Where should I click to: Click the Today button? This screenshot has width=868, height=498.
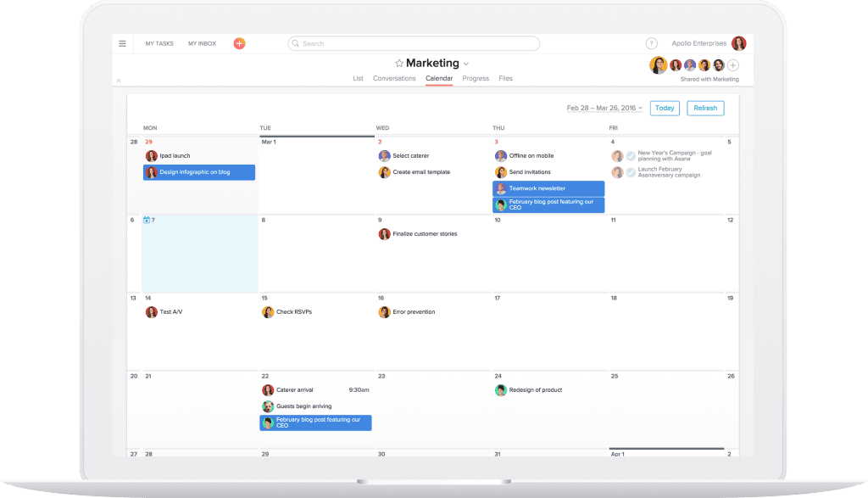click(665, 108)
